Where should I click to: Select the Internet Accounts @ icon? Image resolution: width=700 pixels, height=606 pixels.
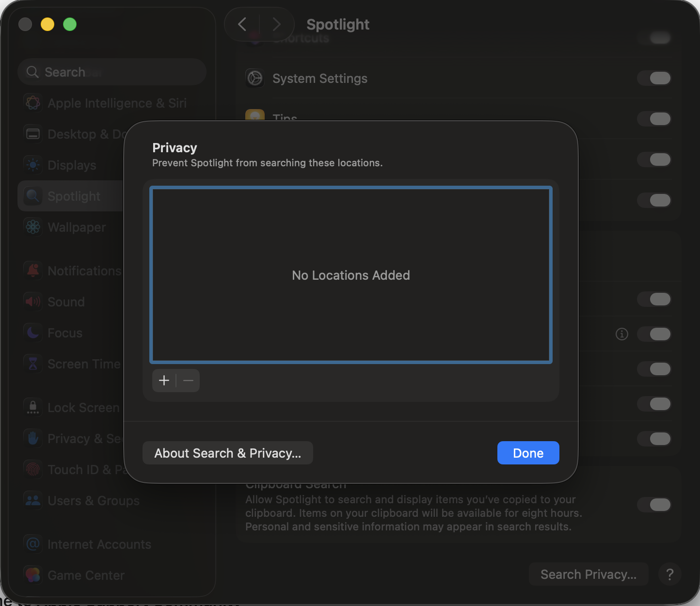pyautogui.click(x=33, y=544)
